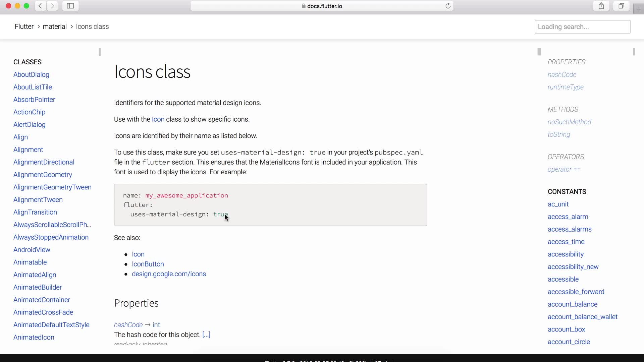This screenshot has width=644, height=362.
Task: Click the Flutter breadcrumb link
Action: [24, 26]
